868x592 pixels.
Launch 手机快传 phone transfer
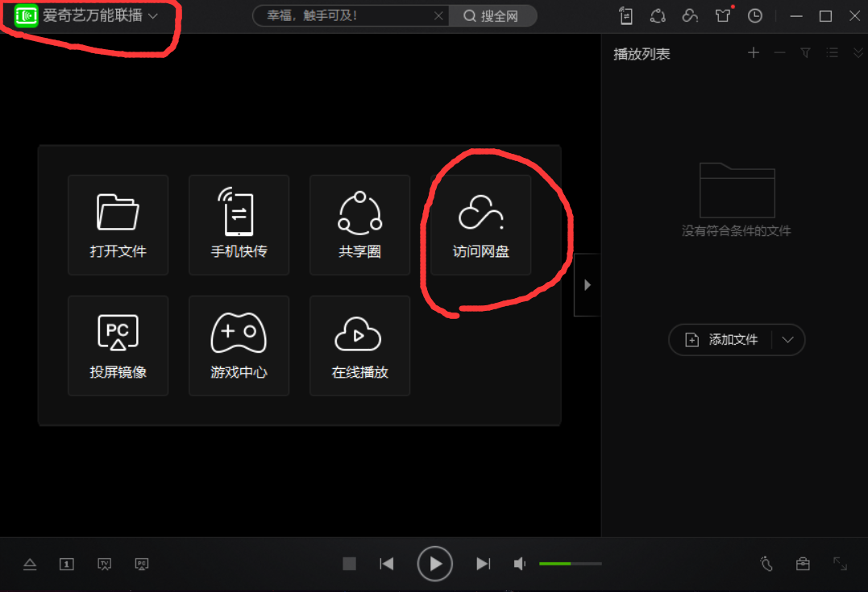[x=239, y=225]
